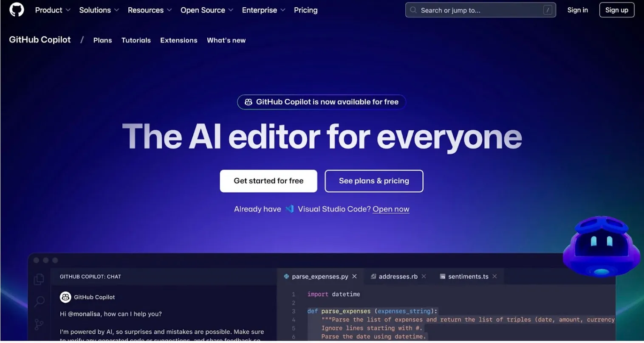Click the TypeScript file icon on sentiments.ts

[443, 277]
